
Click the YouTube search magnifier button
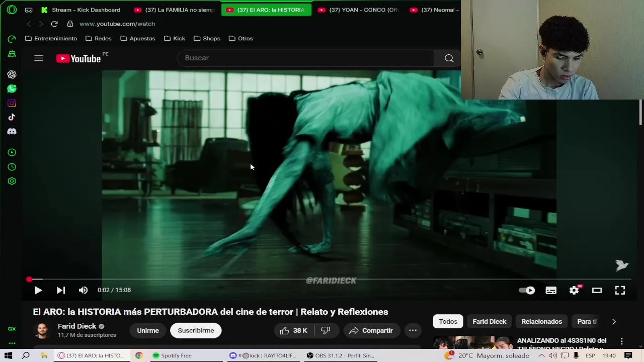pos(449,58)
